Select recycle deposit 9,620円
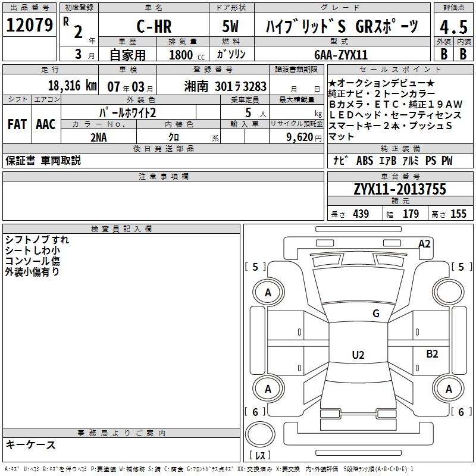This screenshot has width=476, height=476. pos(304,137)
